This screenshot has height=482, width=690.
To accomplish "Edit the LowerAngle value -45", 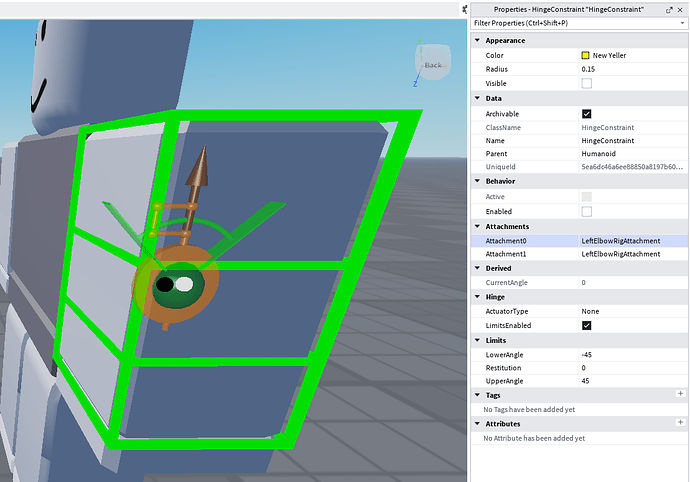I will [587, 355].
